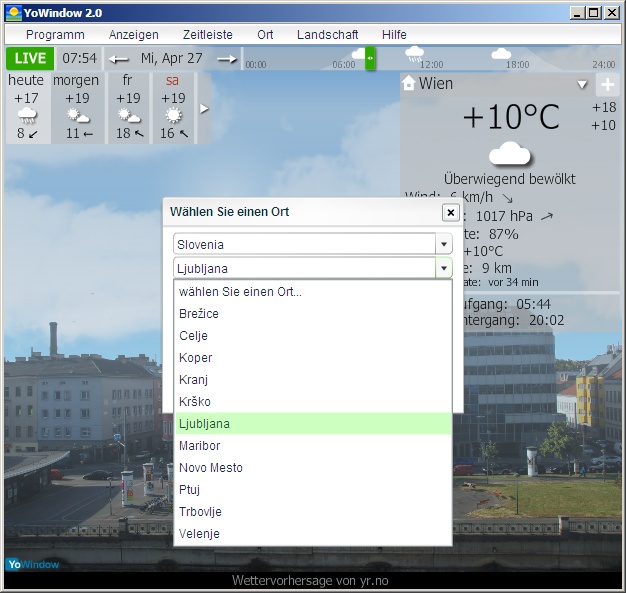
Task: Select the 'sa' forecast day tile
Action: click(x=173, y=107)
